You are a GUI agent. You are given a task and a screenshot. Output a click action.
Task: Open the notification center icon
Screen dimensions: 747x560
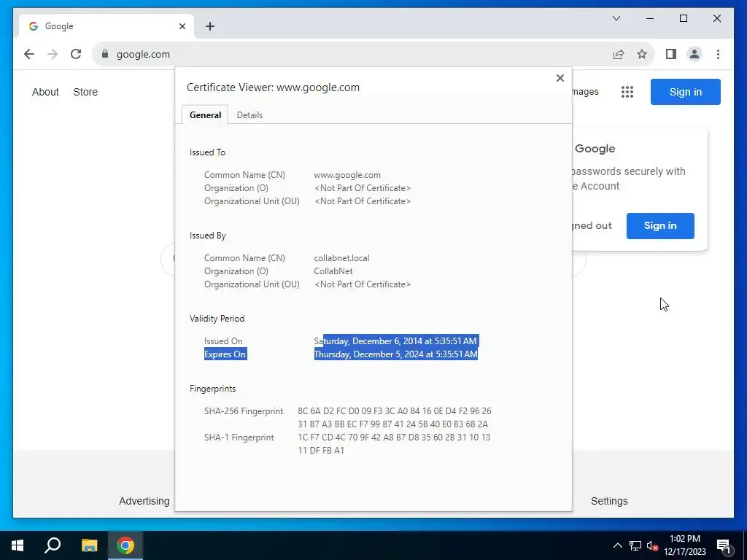723,545
